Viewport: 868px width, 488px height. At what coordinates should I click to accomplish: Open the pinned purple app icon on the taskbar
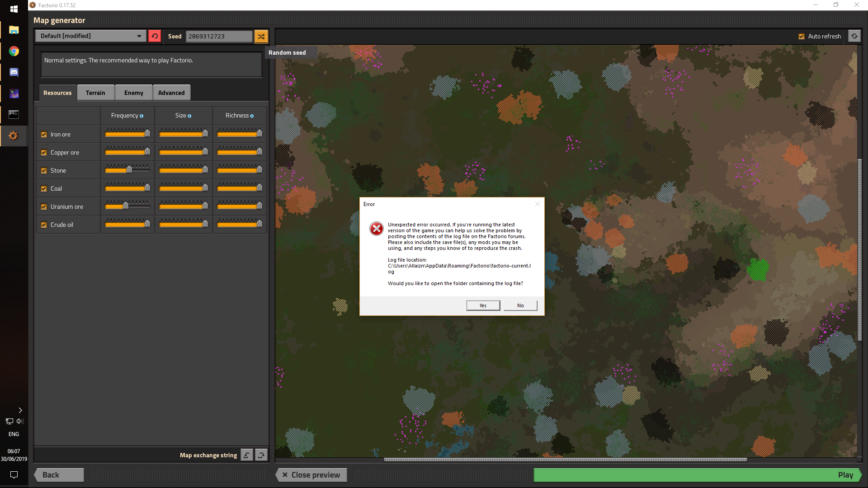click(14, 94)
